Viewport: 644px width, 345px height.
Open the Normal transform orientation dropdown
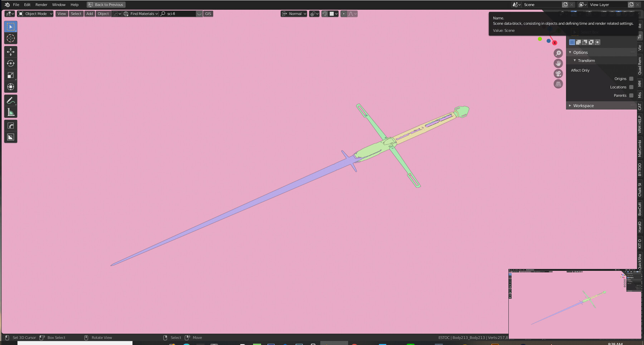293,14
